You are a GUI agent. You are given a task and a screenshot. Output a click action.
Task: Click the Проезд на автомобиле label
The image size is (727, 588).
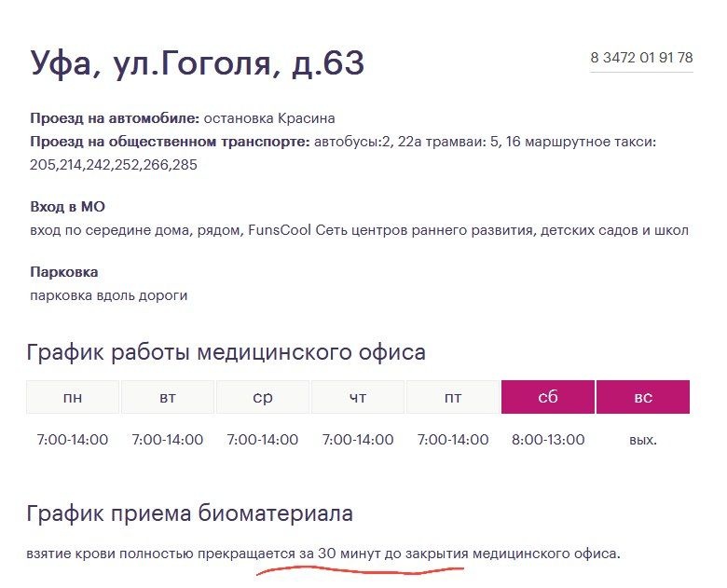115,118
